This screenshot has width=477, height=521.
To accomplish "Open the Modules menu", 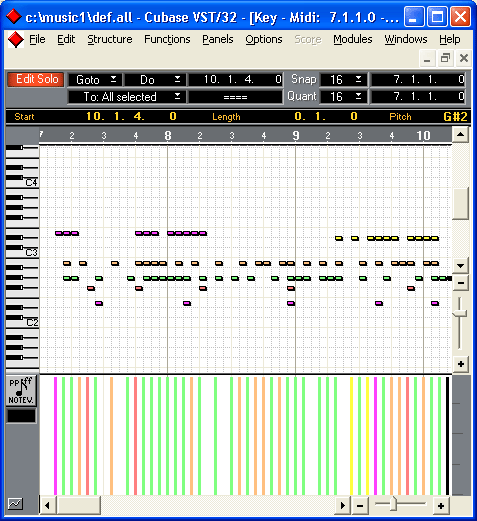I will click(353, 39).
